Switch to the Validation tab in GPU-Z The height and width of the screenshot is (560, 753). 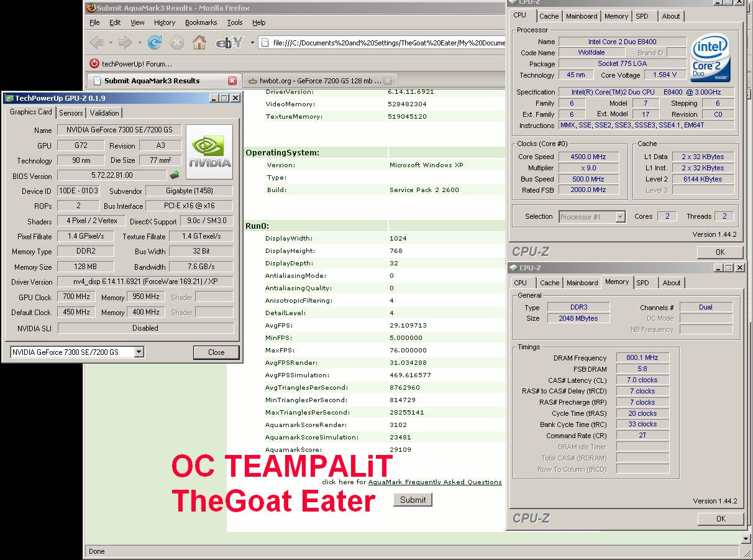(x=104, y=112)
